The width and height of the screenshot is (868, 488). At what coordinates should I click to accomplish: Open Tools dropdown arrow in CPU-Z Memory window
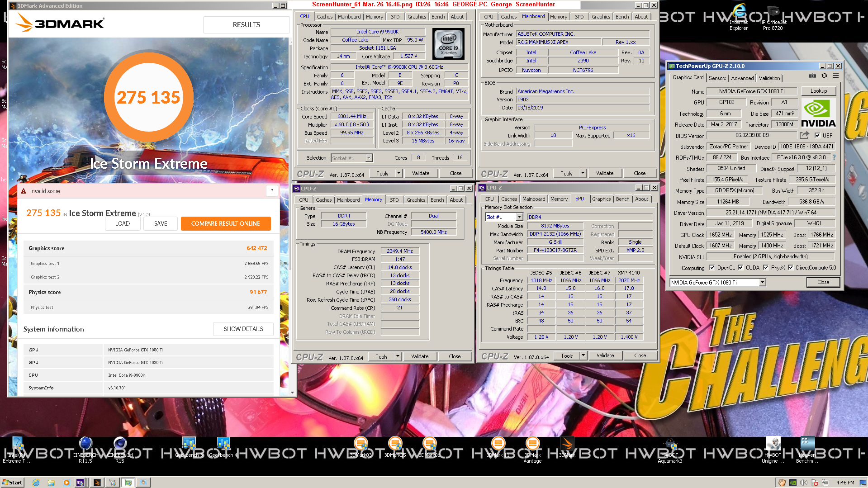(398, 356)
